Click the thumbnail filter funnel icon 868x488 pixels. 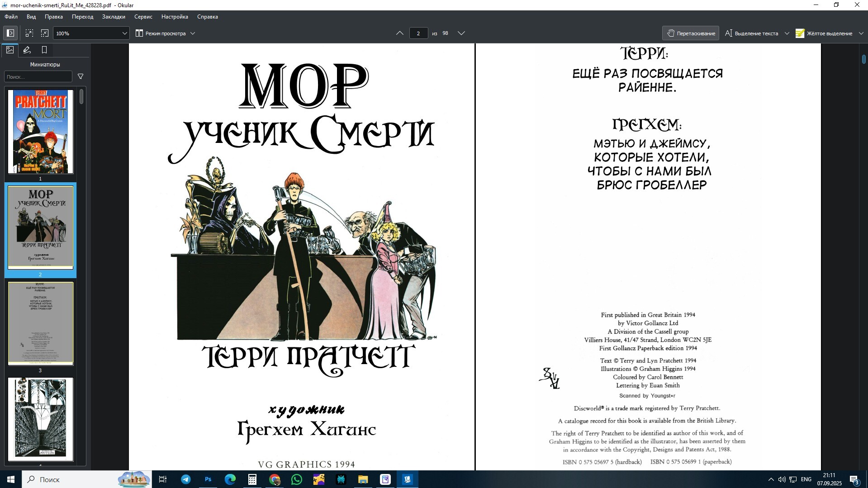[x=81, y=76]
